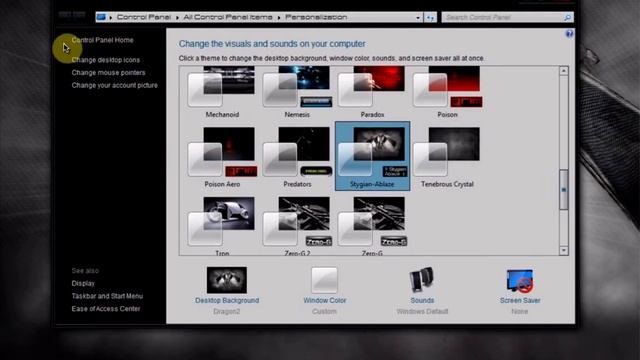Open the Window Color icon
The height and width of the screenshot is (360, 640).
click(324, 280)
